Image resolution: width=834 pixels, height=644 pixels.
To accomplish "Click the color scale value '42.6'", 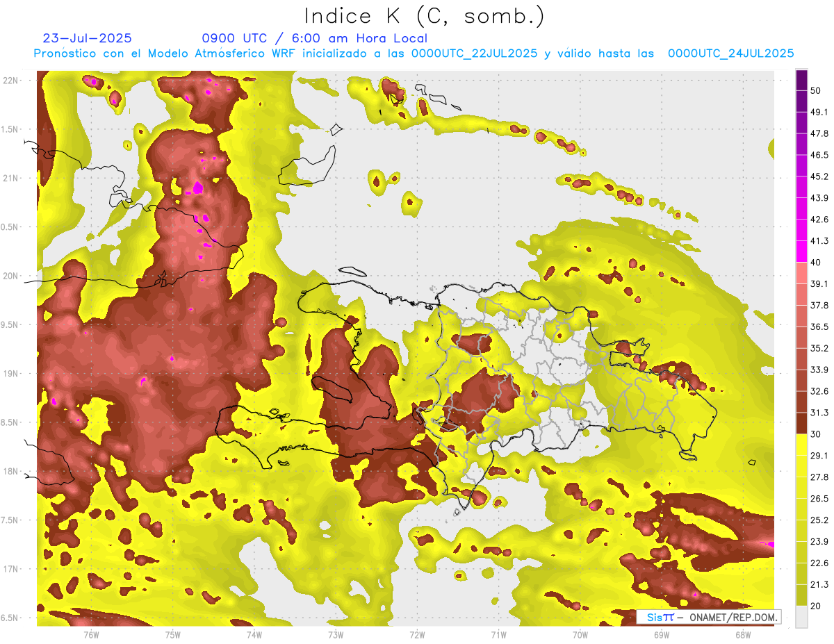I will [819, 220].
